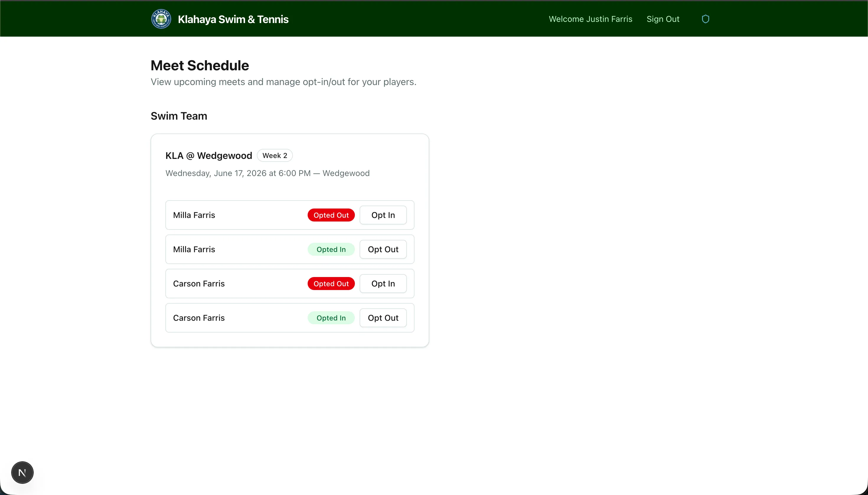Click the Swim Team section heading
This screenshot has width=868, height=495.
pyautogui.click(x=179, y=116)
